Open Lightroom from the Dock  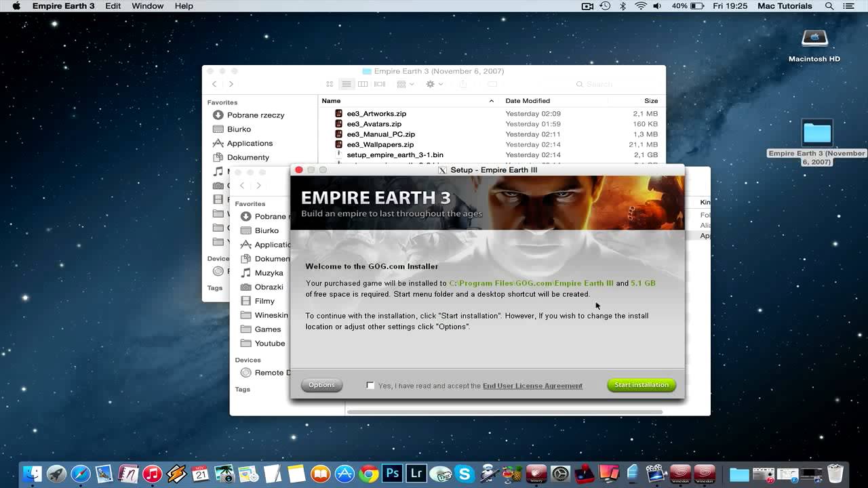416,473
